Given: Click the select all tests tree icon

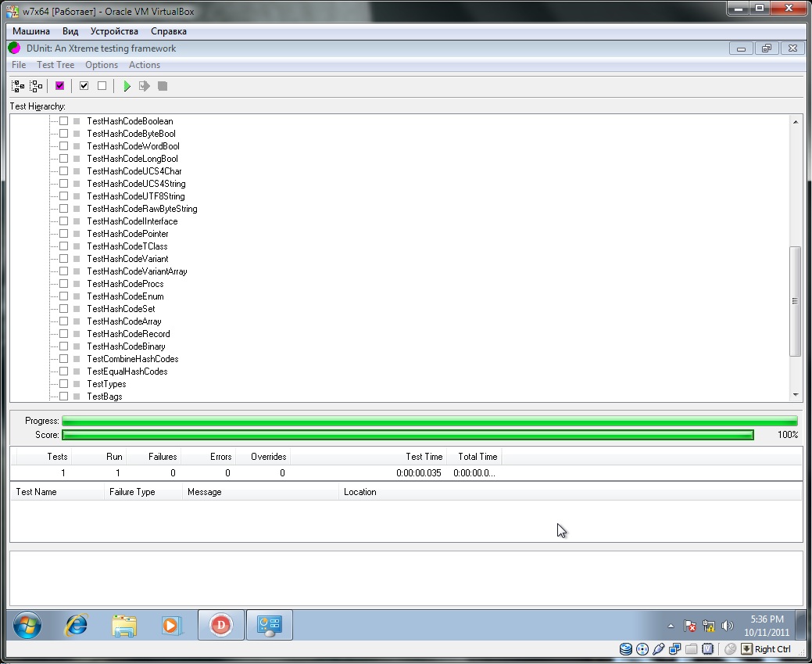Looking at the screenshot, I should point(18,86).
